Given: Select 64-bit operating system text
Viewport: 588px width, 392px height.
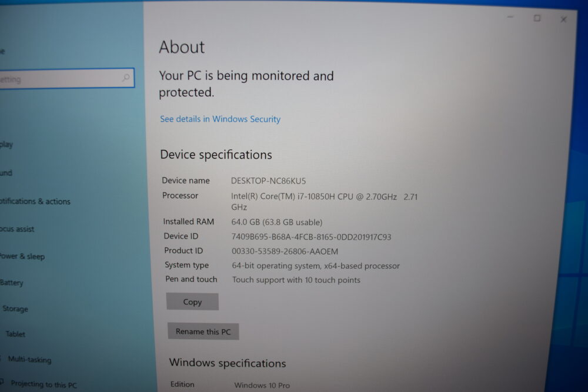Looking at the screenshot, I should (x=316, y=266).
